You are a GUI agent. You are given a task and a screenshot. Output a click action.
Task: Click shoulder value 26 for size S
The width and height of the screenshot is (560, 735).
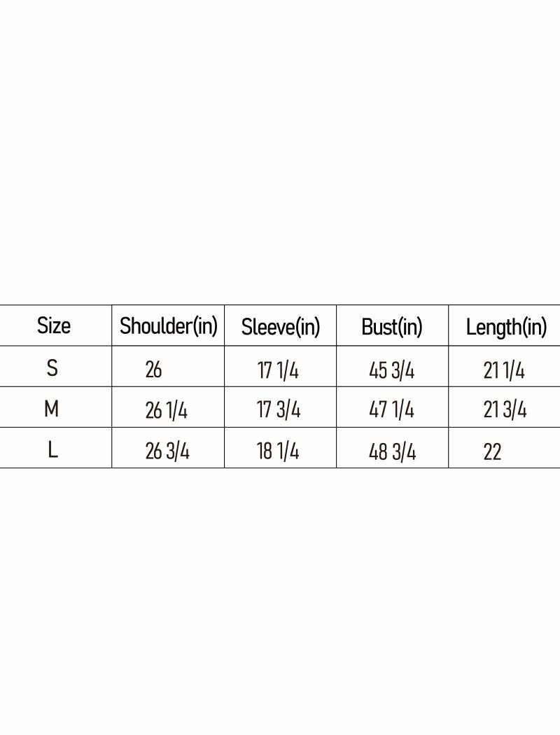(153, 370)
